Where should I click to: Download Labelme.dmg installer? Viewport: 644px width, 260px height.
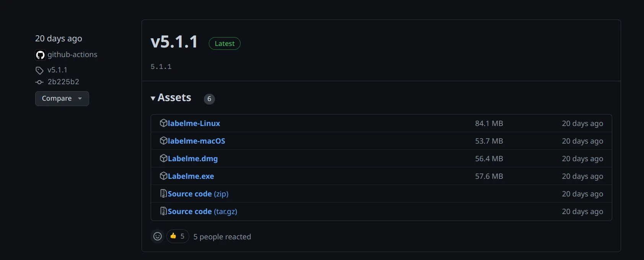(193, 159)
